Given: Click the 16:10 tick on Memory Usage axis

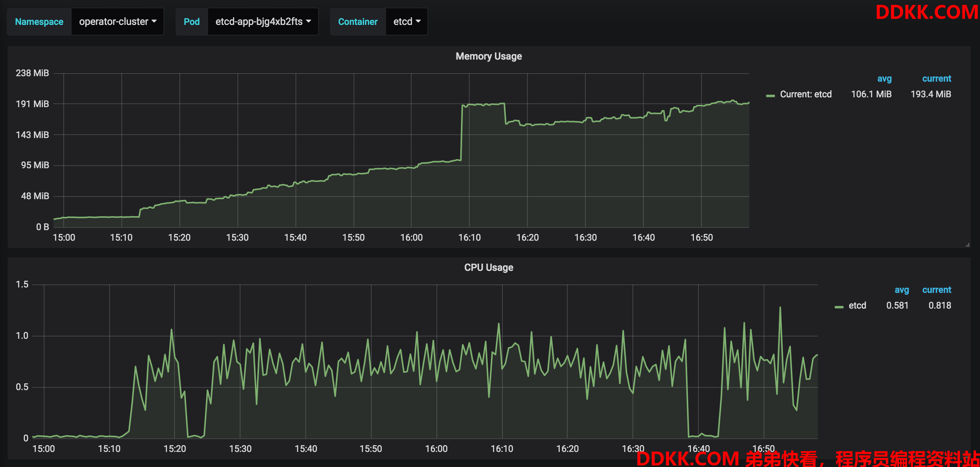Looking at the screenshot, I should point(469,238).
